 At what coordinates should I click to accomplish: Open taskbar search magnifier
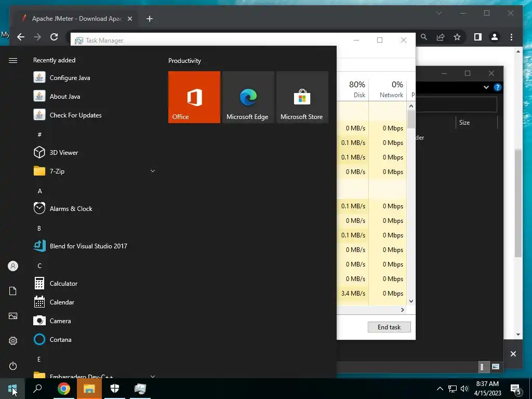[37, 389]
